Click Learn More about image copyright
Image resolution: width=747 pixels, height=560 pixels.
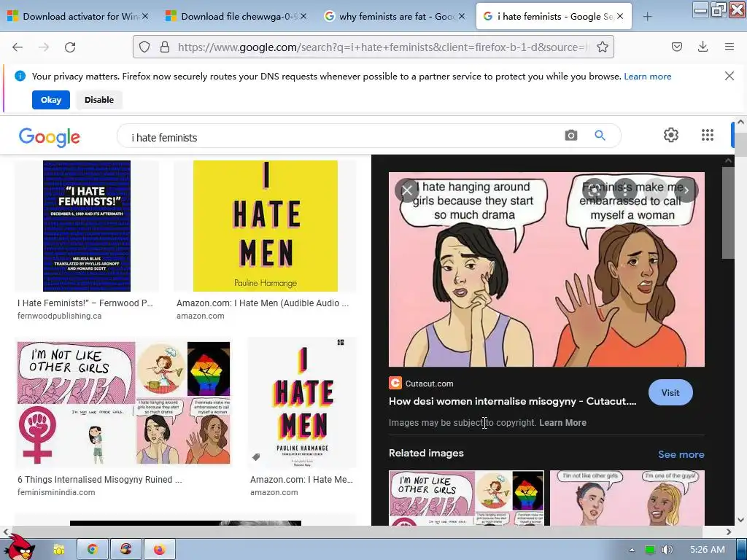coord(562,423)
